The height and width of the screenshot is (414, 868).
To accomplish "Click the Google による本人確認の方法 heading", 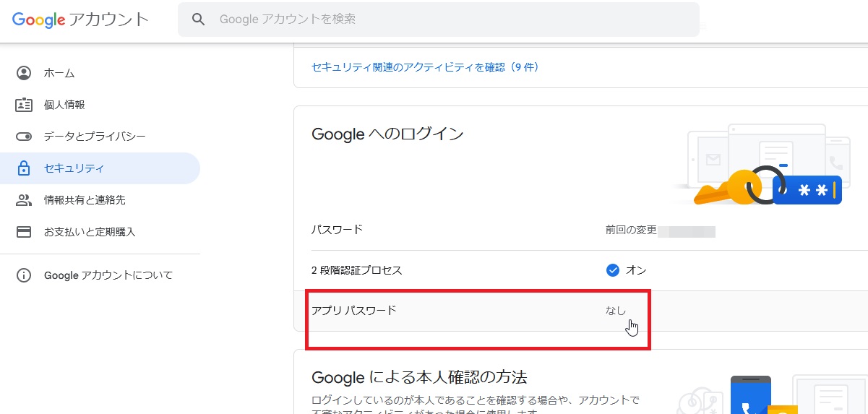I will pos(419,377).
